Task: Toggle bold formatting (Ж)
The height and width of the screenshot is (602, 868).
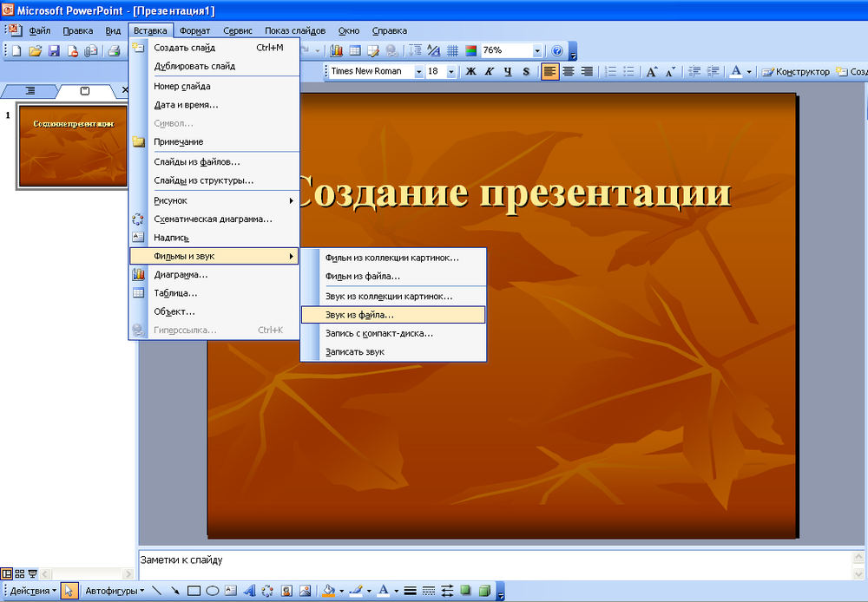Action: click(x=471, y=71)
